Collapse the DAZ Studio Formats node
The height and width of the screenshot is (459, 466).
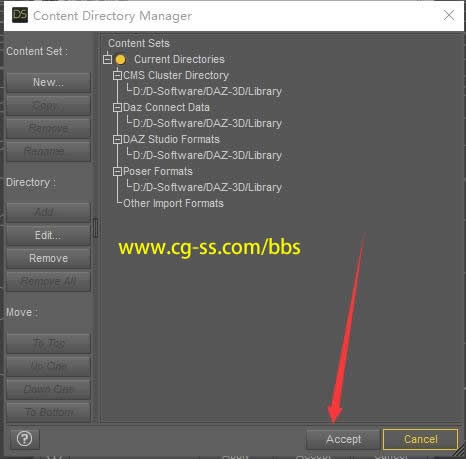[x=117, y=139]
